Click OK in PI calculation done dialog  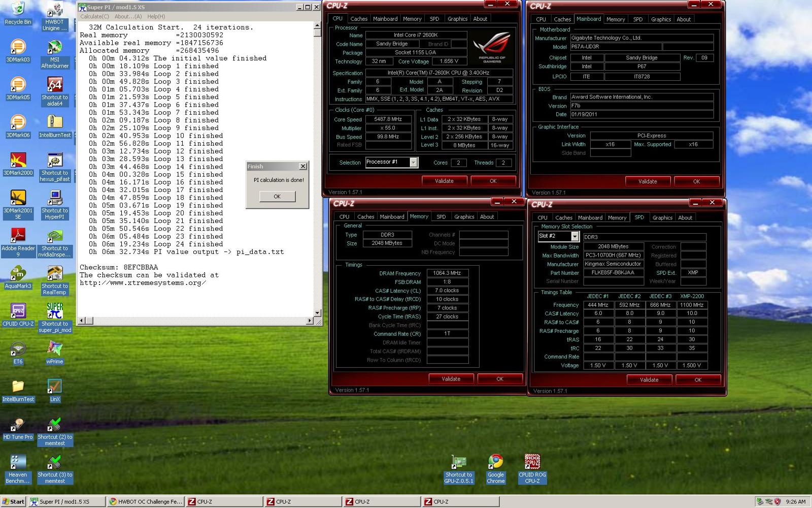point(277,197)
